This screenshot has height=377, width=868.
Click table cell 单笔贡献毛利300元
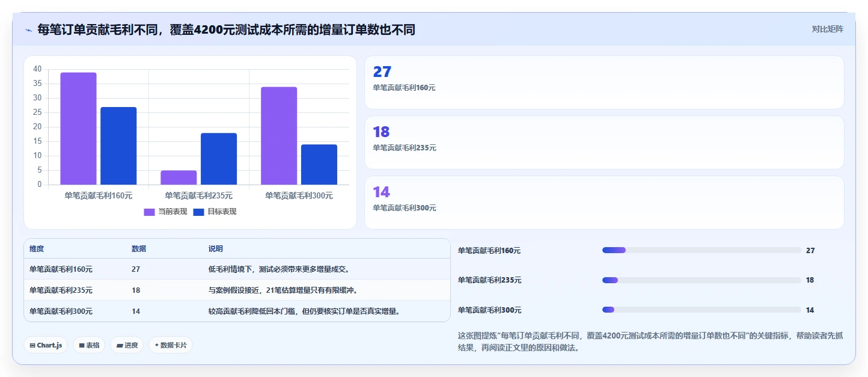coord(61,311)
